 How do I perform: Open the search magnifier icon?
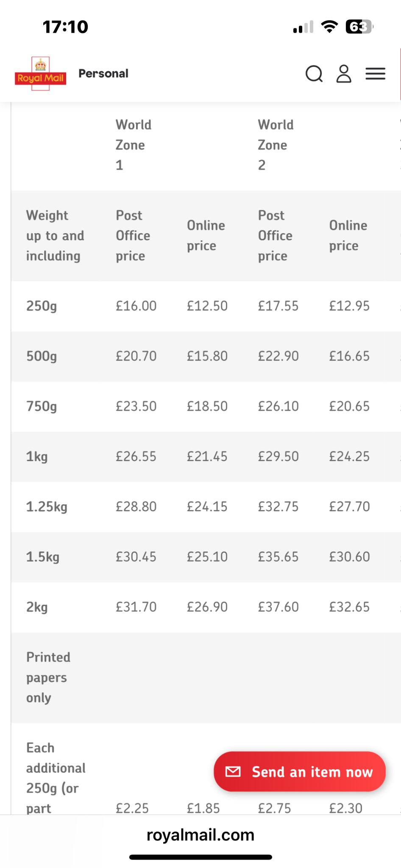[x=314, y=74]
